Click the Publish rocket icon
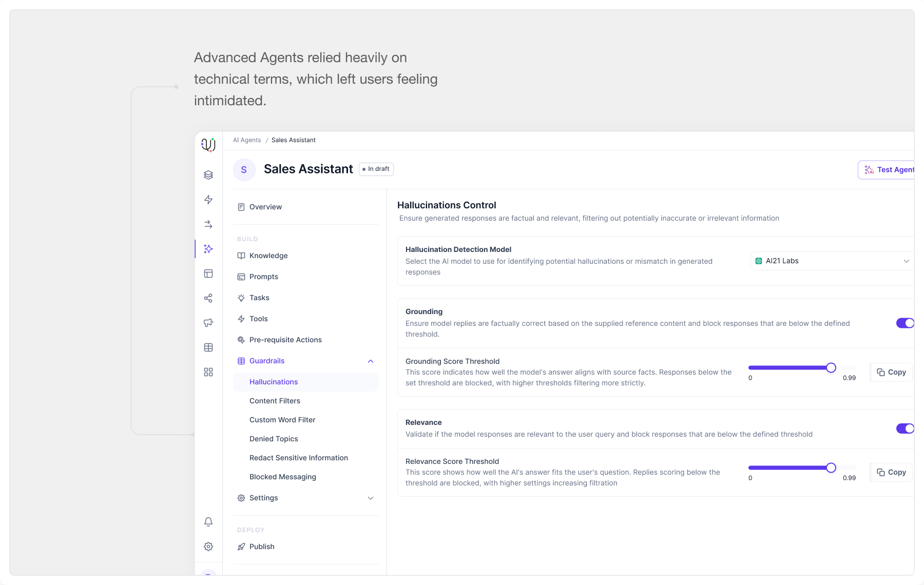This screenshot has width=924, height=585. [x=241, y=547]
